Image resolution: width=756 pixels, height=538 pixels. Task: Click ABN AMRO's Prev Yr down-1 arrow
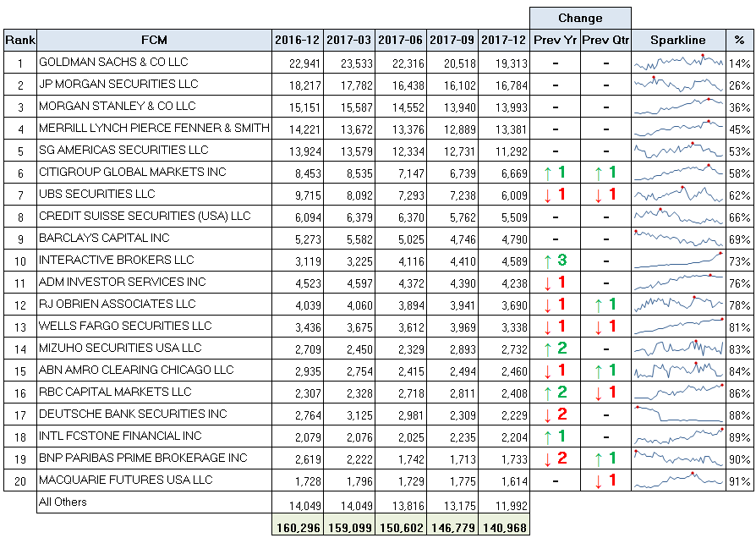555,371
